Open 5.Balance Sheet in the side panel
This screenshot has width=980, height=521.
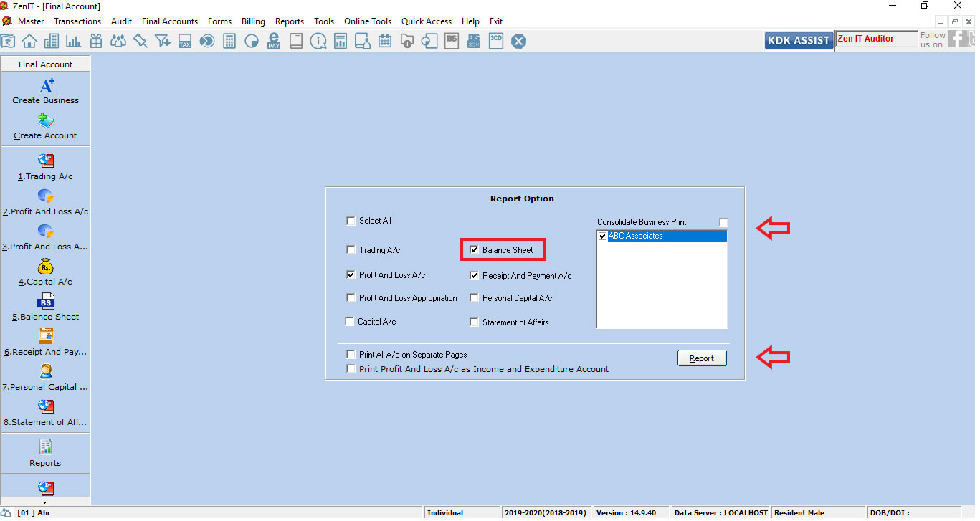click(45, 307)
